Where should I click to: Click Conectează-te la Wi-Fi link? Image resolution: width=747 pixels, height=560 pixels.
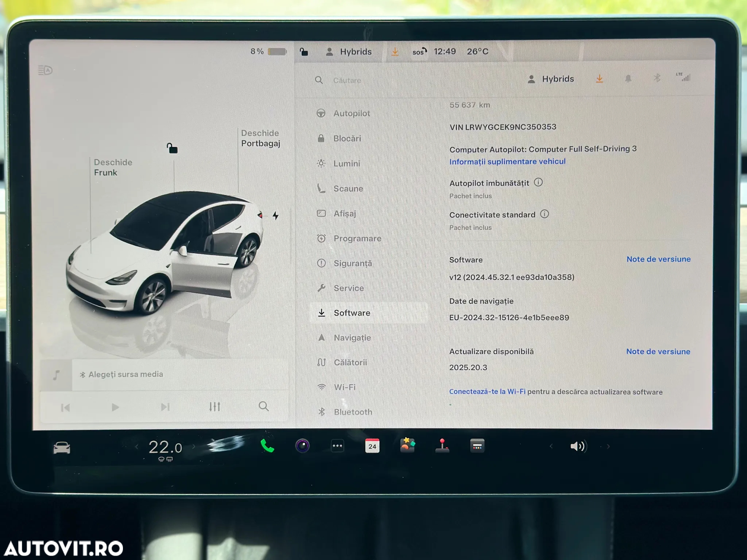click(x=487, y=391)
